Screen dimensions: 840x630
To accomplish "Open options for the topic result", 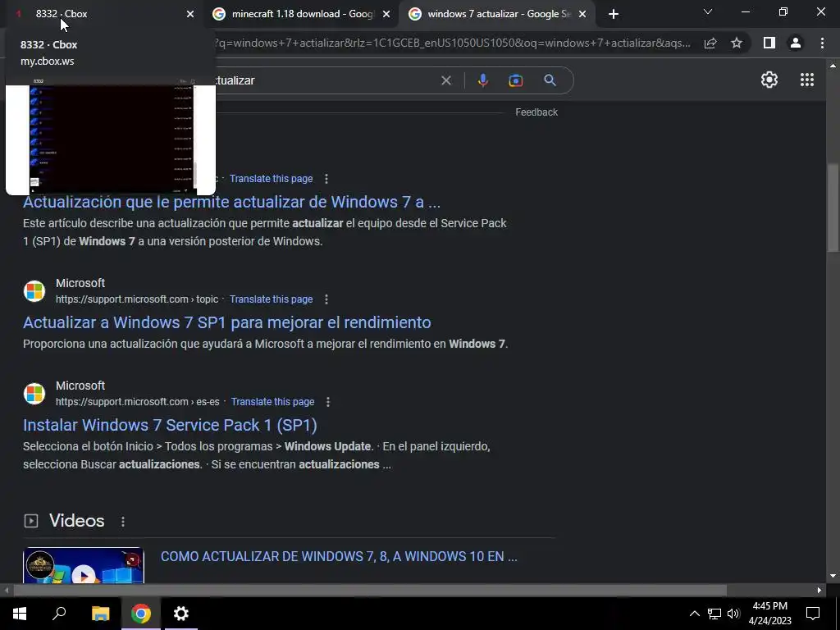I will coord(326,299).
